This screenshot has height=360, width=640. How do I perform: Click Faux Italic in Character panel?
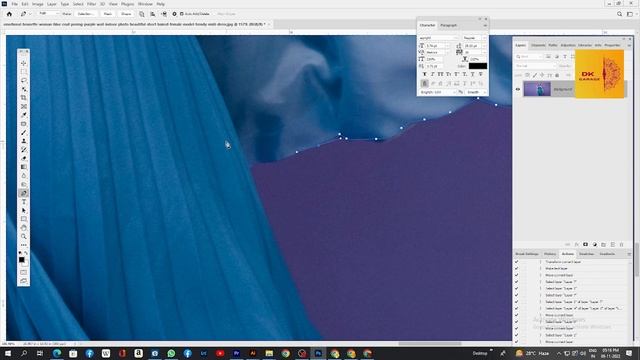point(433,74)
